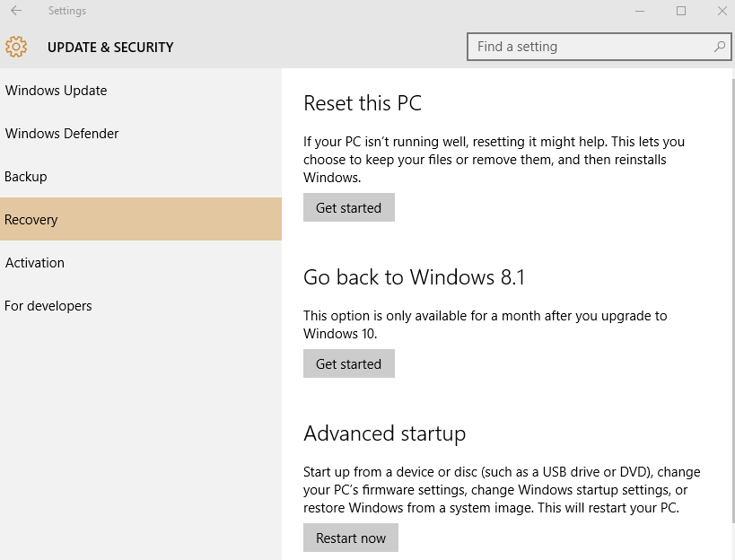Viewport: 735px width, 560px height.
Task: Click Get started under Go back to Windows 8.1
Action: click(349, 363)
